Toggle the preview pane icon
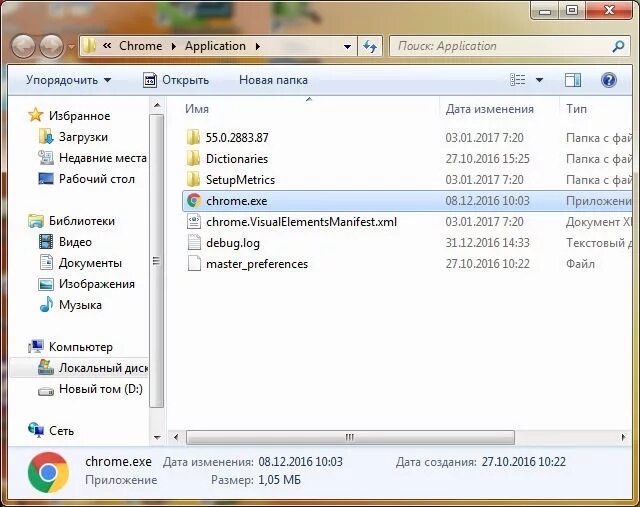This screenshot has height=507, width=640. click(x=573, y=80)
